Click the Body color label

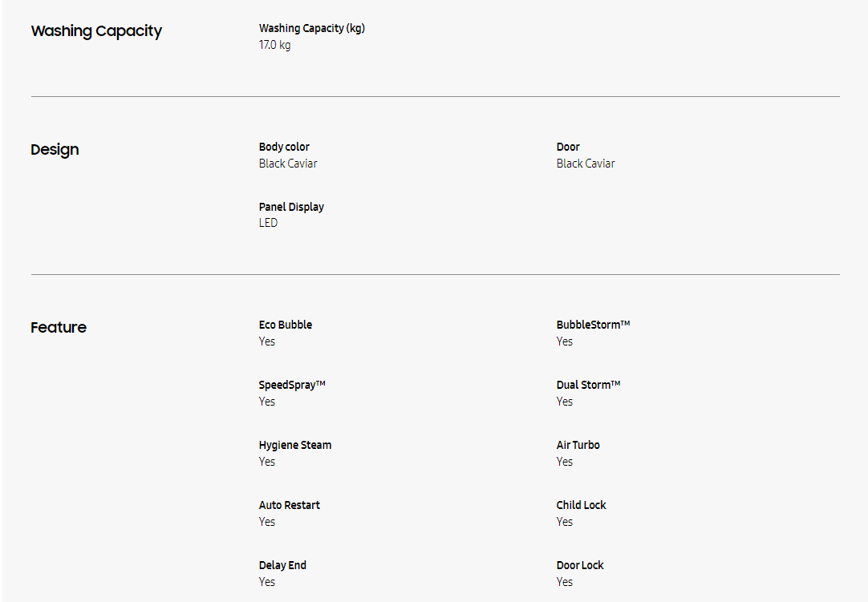coord(284,147)
